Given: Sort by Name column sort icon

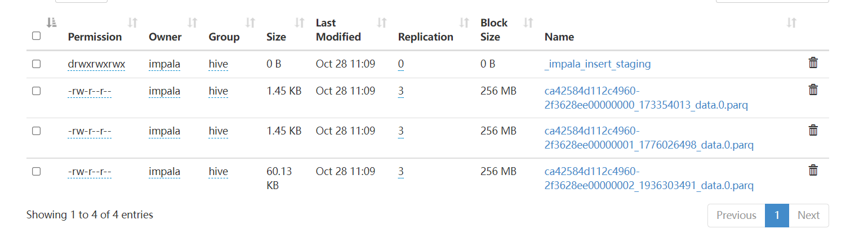Looking at the screenshot, I should (x=791, y=23).
